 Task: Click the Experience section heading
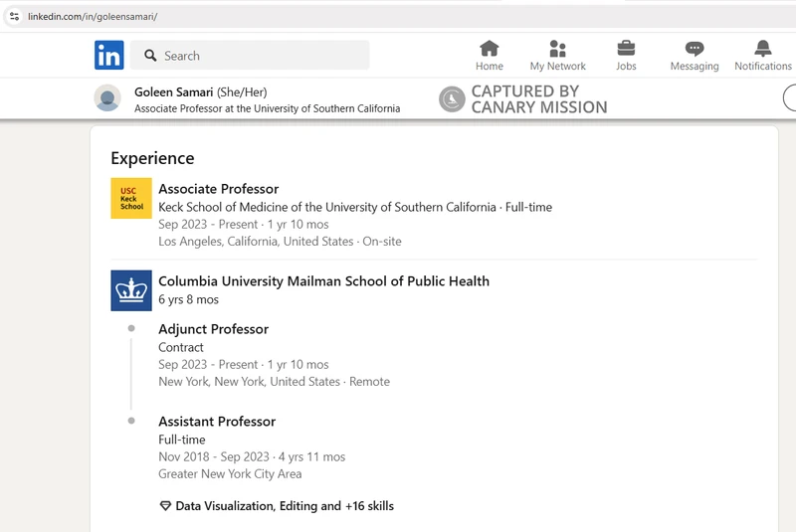click(153, 158)
